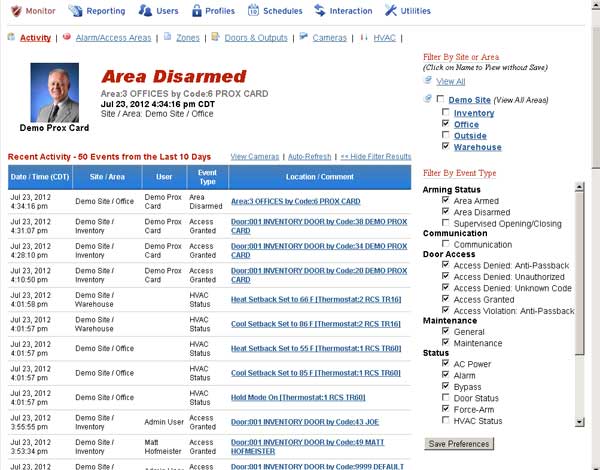The width and height of the screenshot is (600, 470).
Task: Open the Schedules calendar icon
Action: (253, 10)
